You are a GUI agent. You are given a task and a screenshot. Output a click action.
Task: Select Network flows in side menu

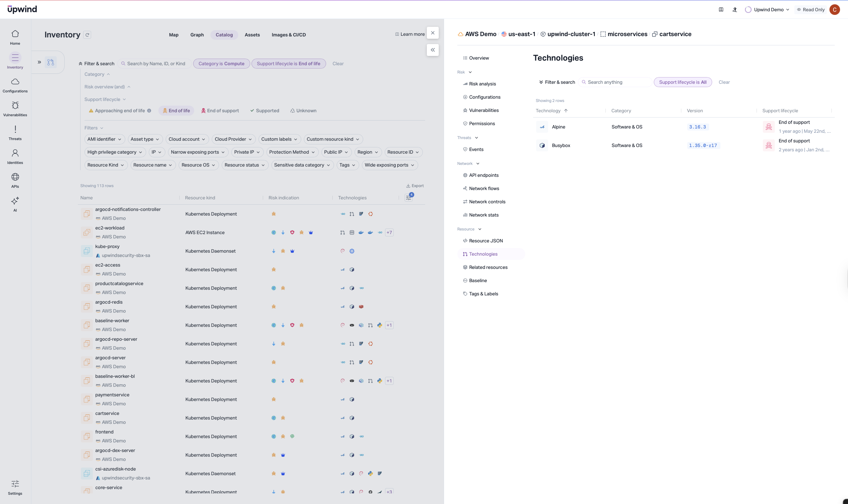(x=484, y=188)
